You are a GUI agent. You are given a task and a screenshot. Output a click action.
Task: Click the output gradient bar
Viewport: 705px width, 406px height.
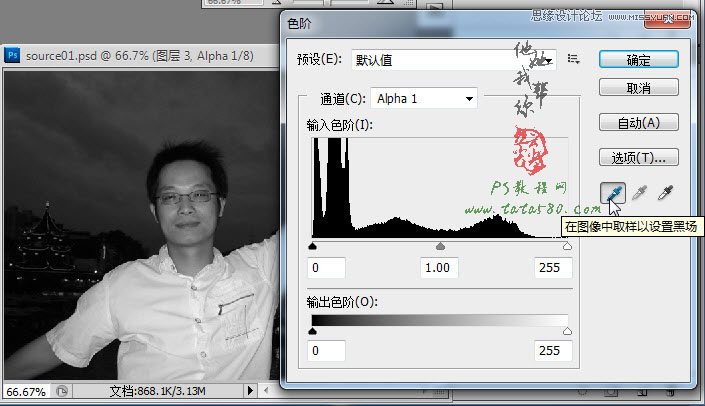[x=440, y=320]
